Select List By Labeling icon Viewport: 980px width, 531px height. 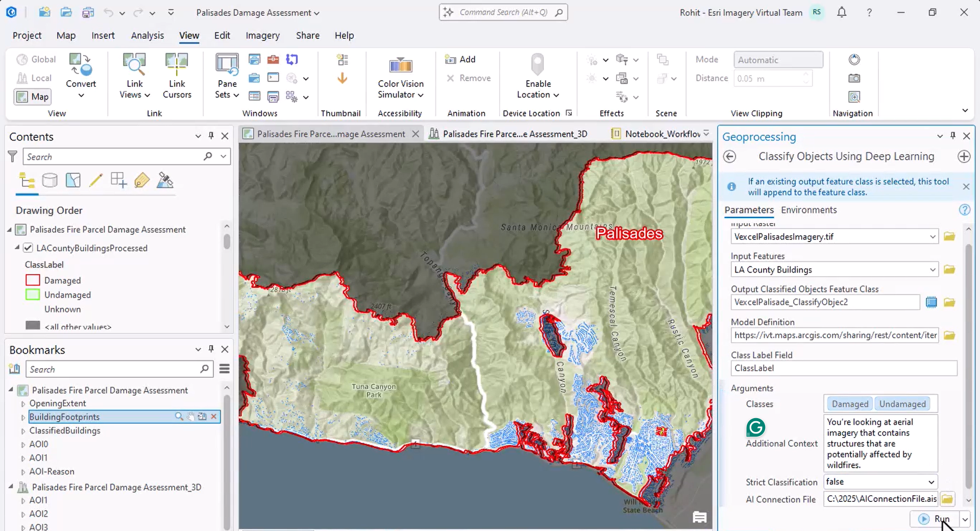142,180
